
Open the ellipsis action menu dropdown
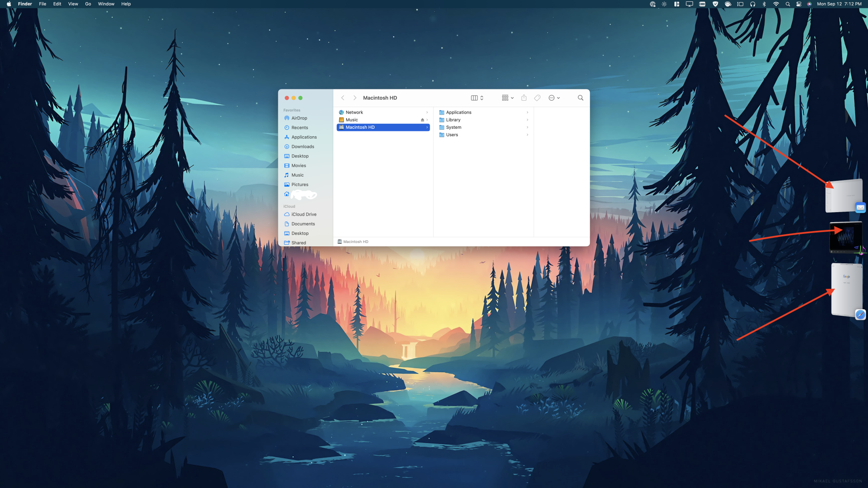(x=554, y=98)
